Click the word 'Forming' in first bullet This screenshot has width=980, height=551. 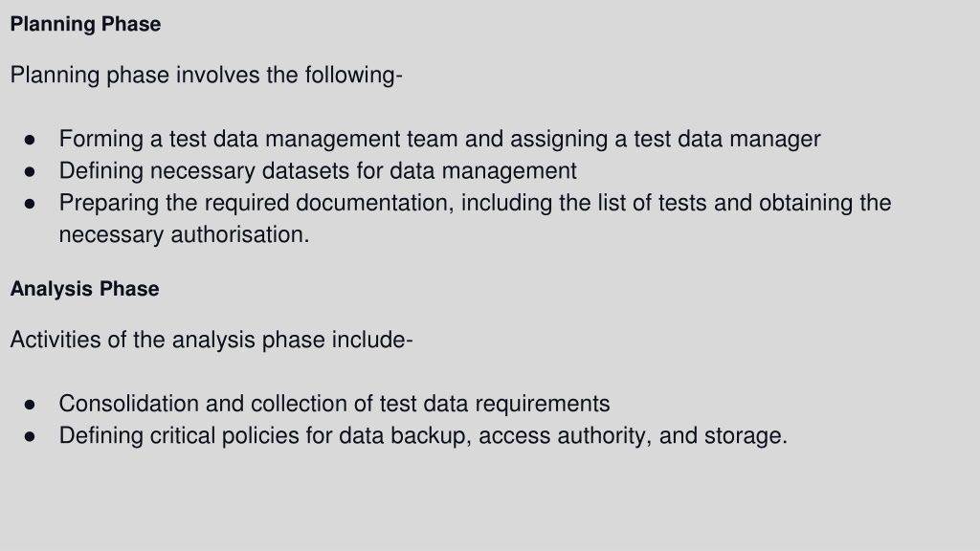coord(101,139)
